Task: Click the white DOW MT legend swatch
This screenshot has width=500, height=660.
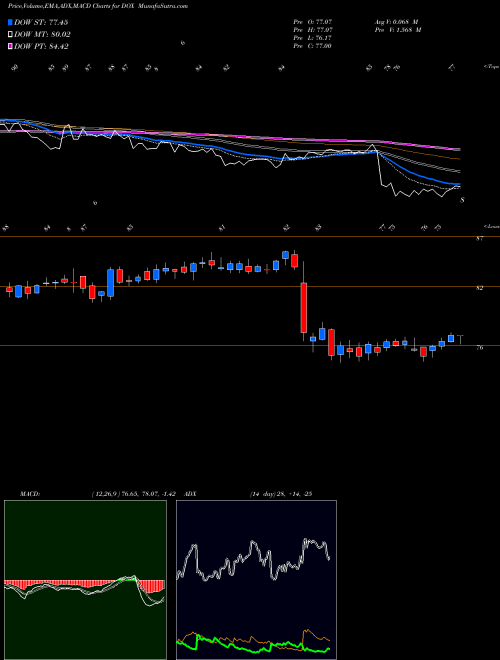Action: [x=10, y=35]
